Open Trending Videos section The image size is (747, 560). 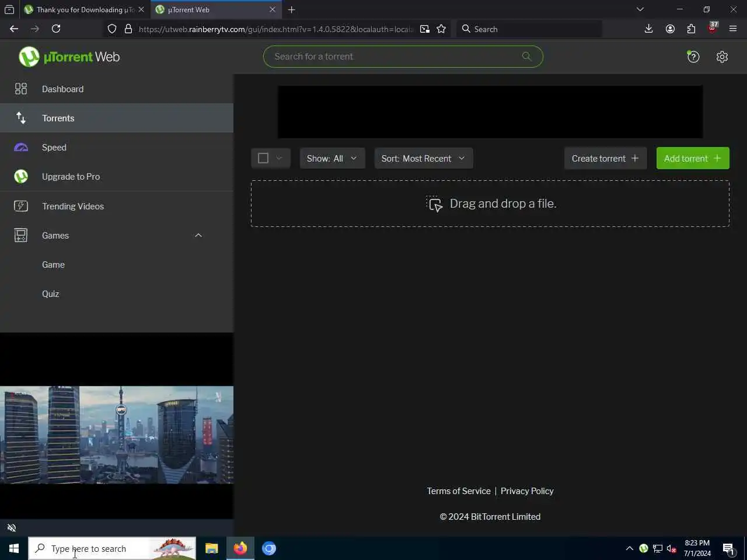117,206
